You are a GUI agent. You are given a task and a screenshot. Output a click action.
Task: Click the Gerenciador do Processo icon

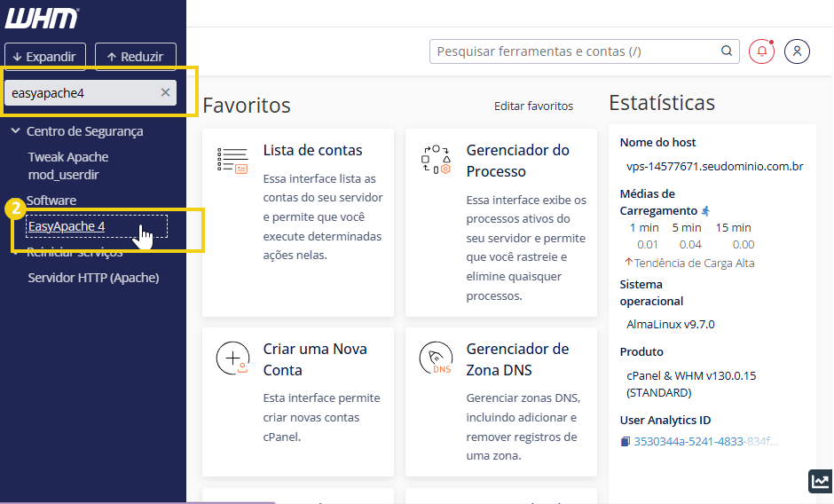pyautogui.click(x=436, y=159)
